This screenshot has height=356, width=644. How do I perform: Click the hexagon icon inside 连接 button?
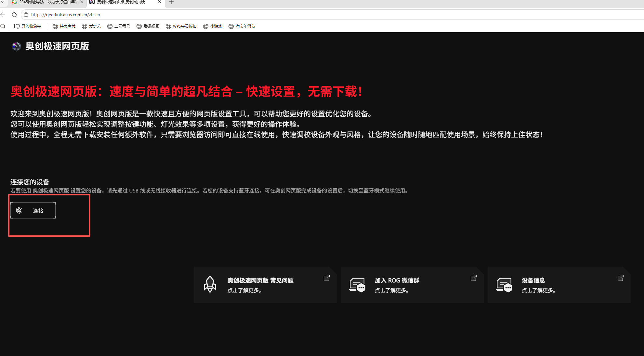point(19,210)
